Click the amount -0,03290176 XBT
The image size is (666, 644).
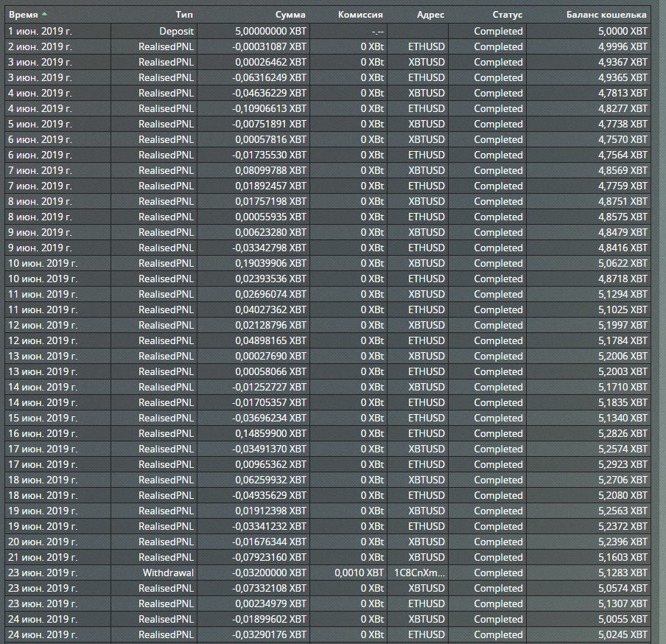tap(269, 634)
